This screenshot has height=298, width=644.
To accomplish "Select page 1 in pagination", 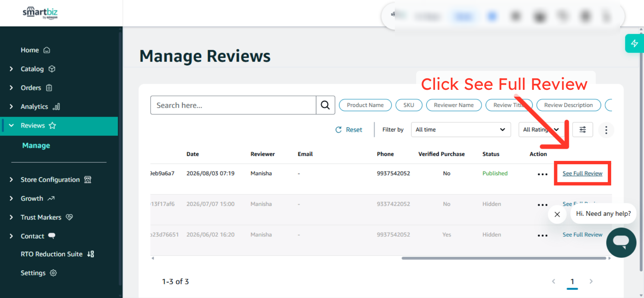I will 572,281.
